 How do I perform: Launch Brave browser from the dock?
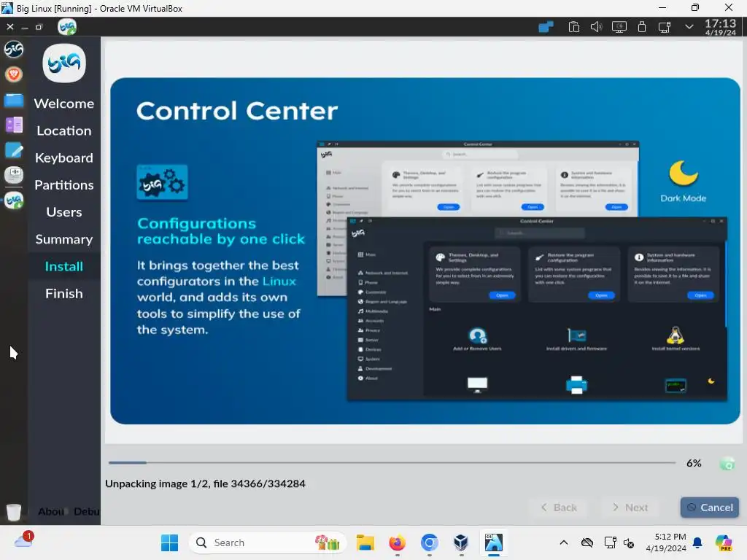(14, 74)
